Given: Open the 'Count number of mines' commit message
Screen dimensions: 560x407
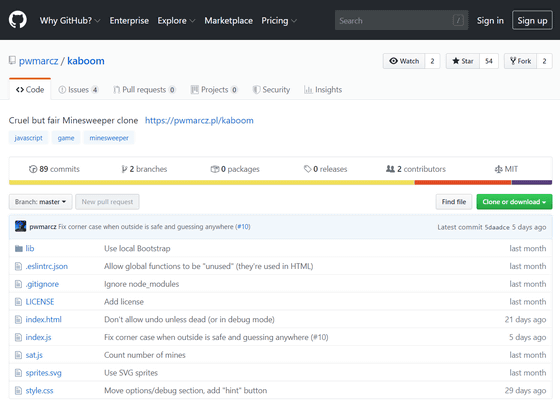Looking at the screenshot, I should point(145,355).
